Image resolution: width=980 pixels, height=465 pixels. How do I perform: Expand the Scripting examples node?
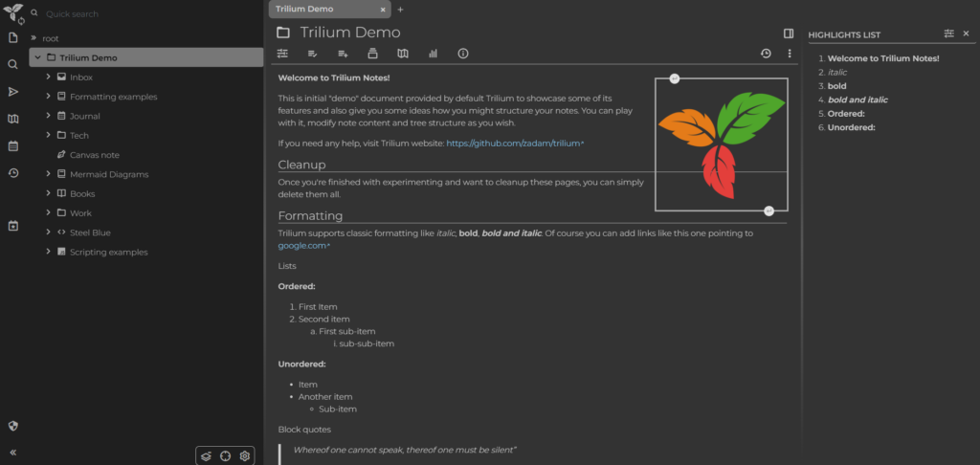pyautogui.click(x=48, y=252)
